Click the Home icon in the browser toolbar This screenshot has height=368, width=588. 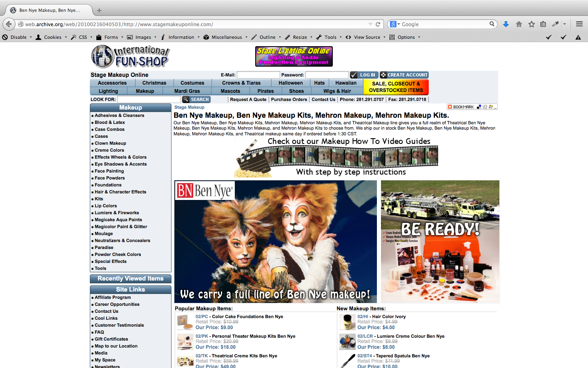click(x=519, y=24)
